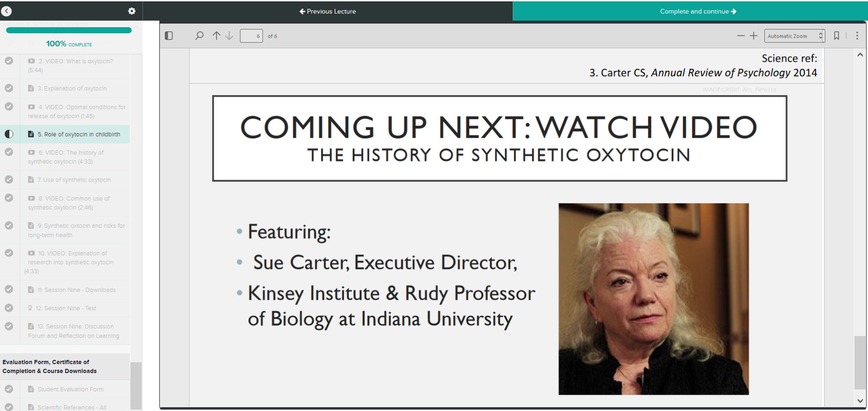Click PDF scrollbar down arrow
The height and width of the screenshot is (411, 868).
coord(860,401)
